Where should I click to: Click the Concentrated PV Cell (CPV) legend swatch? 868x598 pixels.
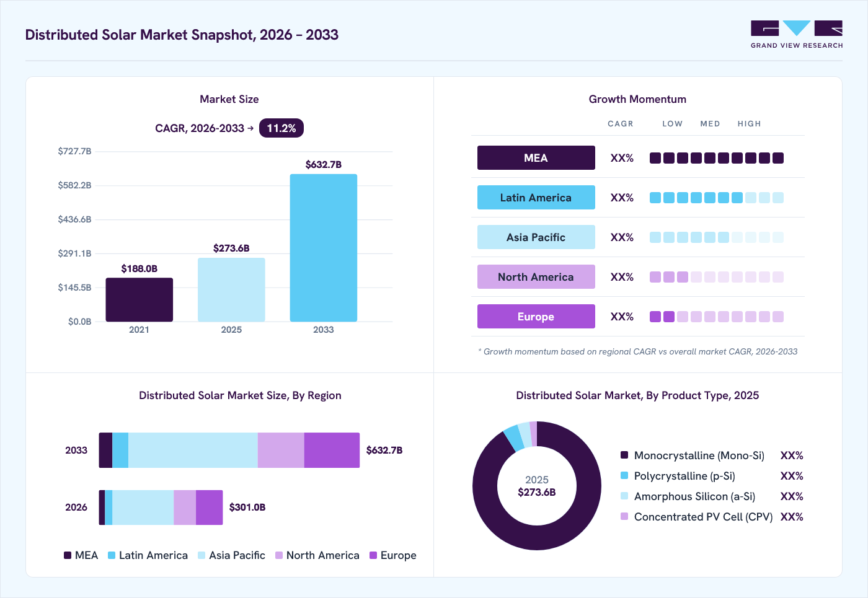624,516
